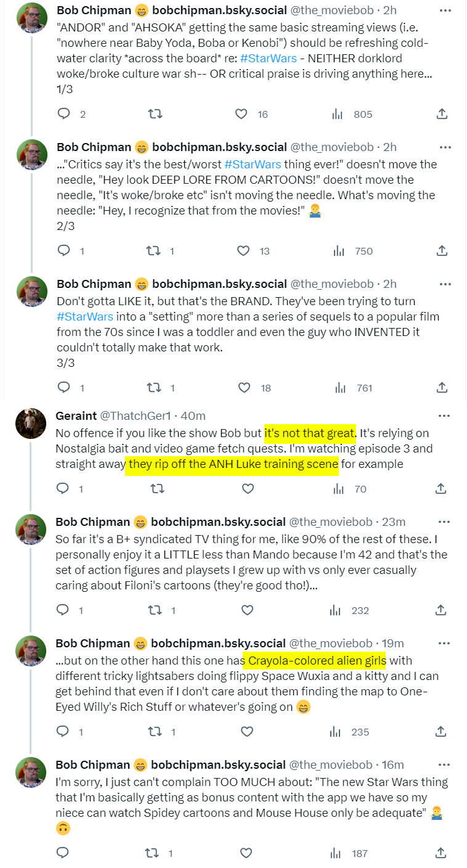Screen dimensions: 467x868
Task: Like Geraint's reply tweet
Action: pyautogui.click(x=248, y=489)
